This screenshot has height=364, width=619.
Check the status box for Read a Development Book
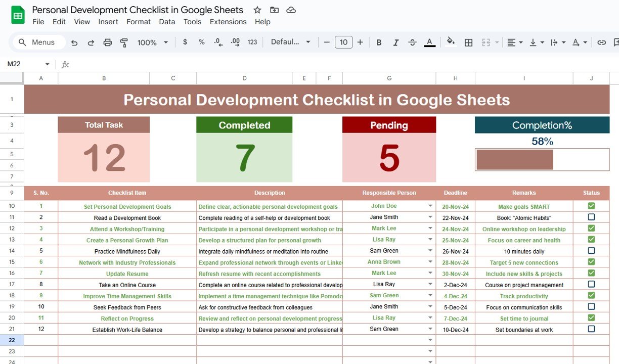pos(591,217)
